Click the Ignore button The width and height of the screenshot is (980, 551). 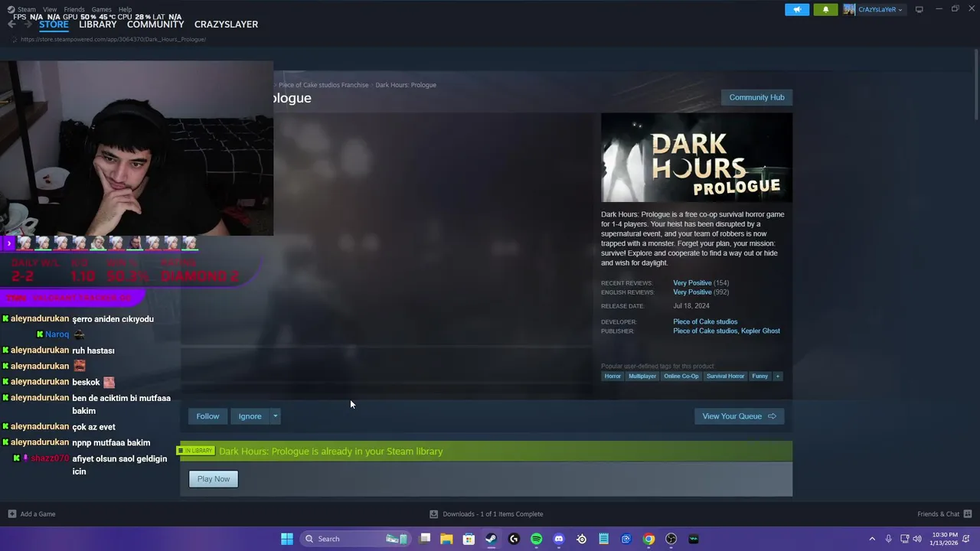(250, 416)
